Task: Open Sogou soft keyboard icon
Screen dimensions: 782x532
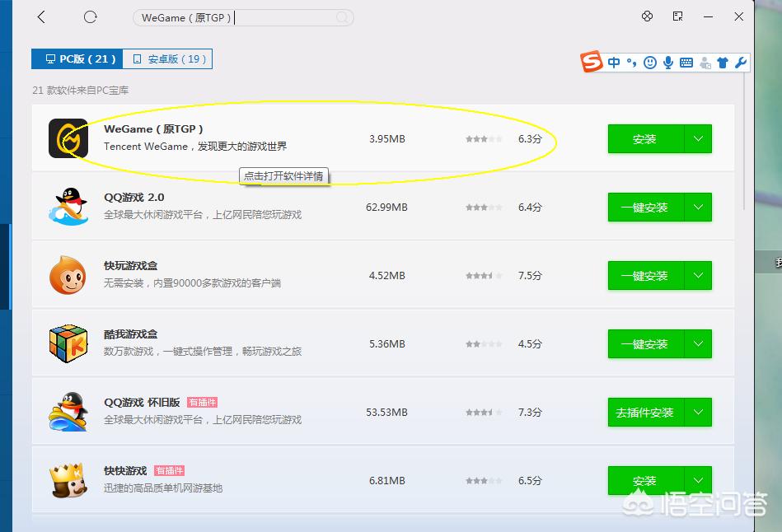Action: click(686, 63)
